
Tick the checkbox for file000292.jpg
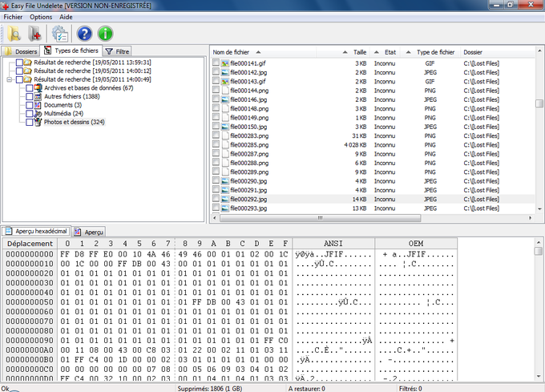coord(216,199)
